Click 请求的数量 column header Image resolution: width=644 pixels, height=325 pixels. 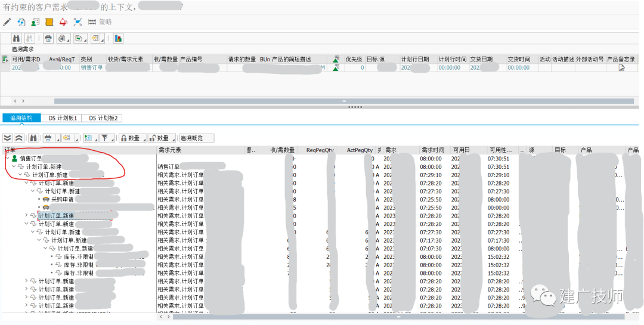click(x=243, y=59)
